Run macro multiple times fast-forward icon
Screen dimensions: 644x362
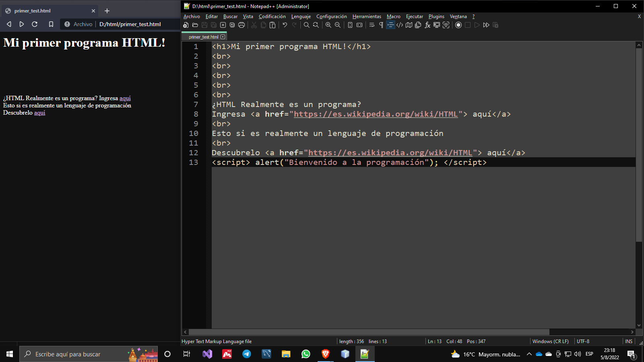tap(486, 25)
